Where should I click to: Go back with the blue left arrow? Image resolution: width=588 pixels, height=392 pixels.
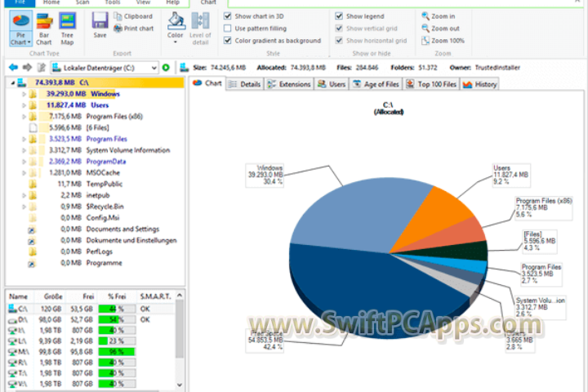click(x=13, y=68)
